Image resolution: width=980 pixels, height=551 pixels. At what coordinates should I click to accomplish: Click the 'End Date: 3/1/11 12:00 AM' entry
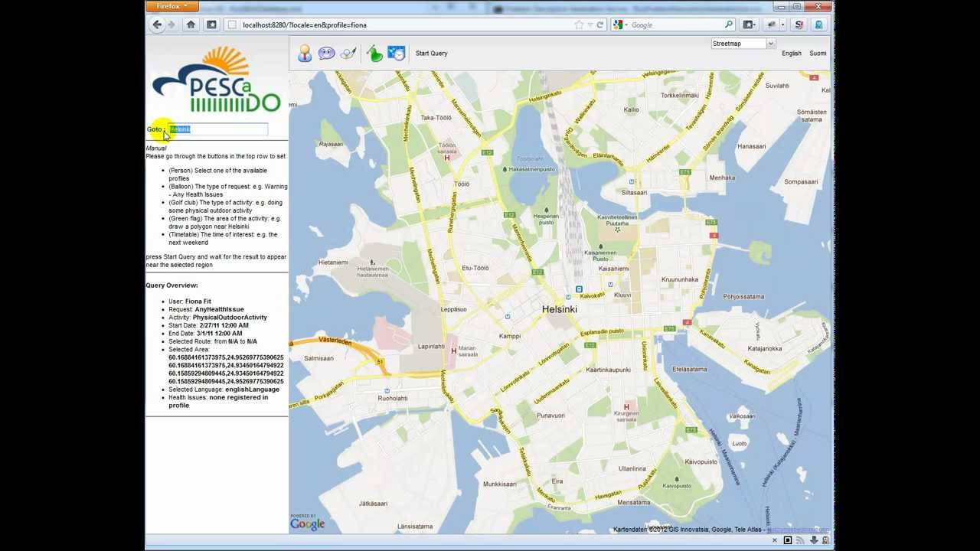(205, 334)
